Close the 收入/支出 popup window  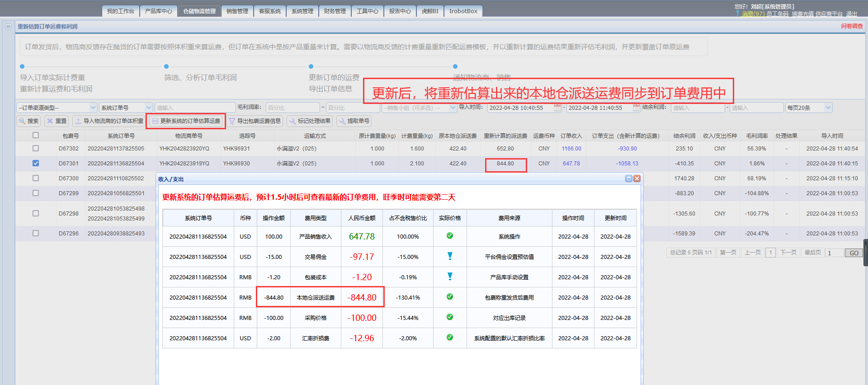(x=637, y=178)
